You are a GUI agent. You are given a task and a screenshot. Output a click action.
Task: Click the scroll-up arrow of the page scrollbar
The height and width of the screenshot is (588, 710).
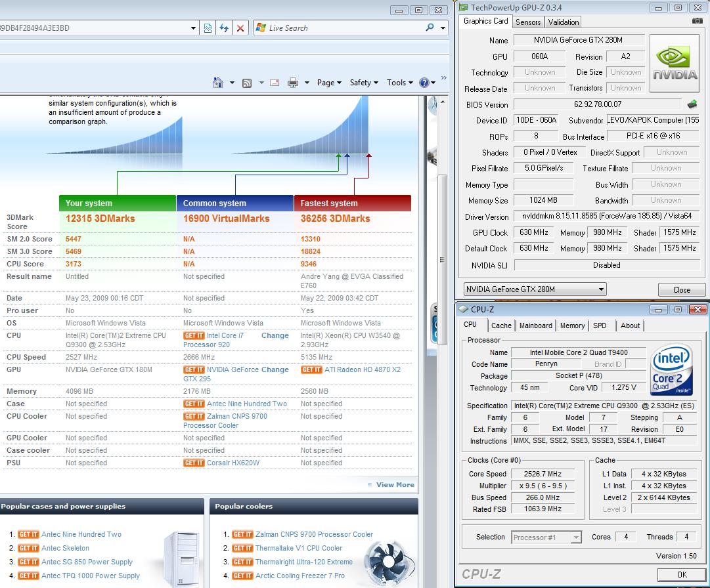[443, 102]
